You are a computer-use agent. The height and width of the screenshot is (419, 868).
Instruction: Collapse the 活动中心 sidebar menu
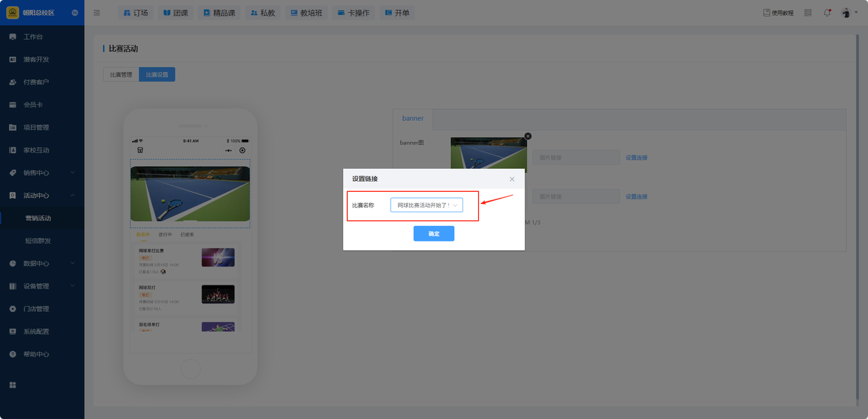[42, 196]
